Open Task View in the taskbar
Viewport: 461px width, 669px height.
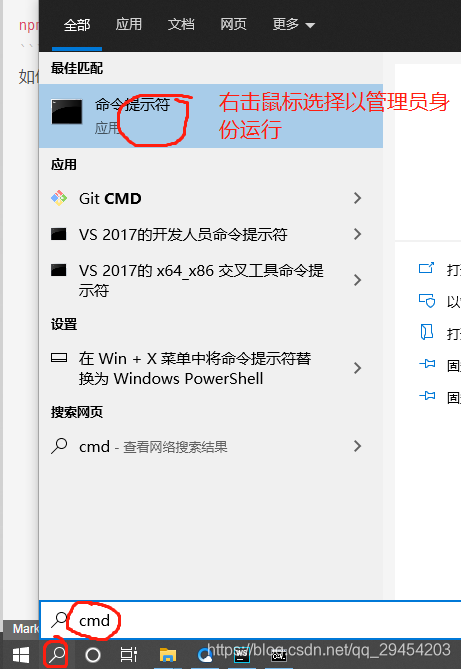pyautogui.click(x=128, y=655)
